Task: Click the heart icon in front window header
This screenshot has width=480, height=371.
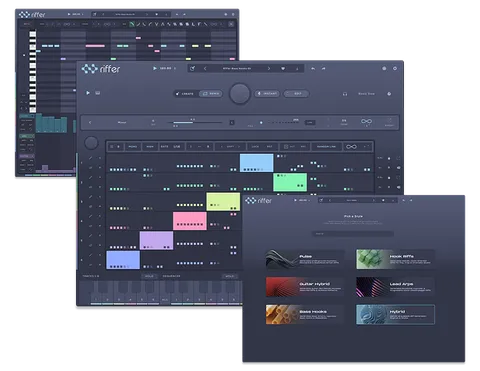Action: click(x=383, y=200)
